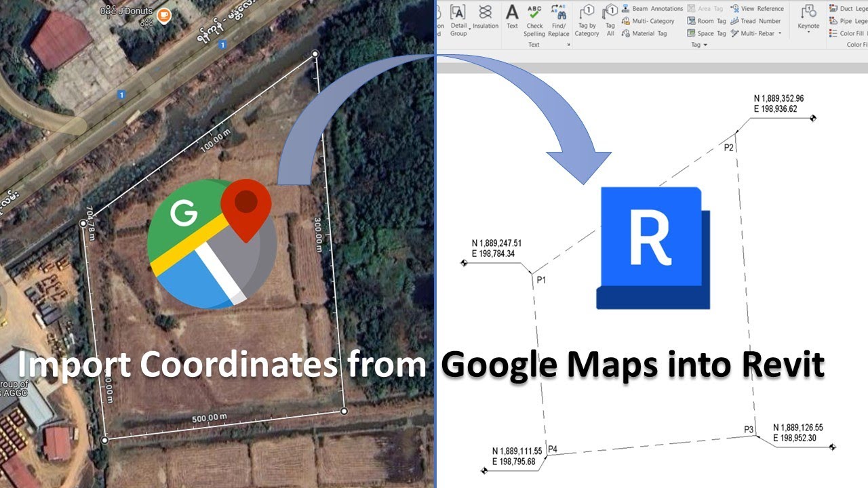This screenshot has height=488, width=868.
Task: Click the Revit logo
Action: pyautogui.click(x=653, y=248)
